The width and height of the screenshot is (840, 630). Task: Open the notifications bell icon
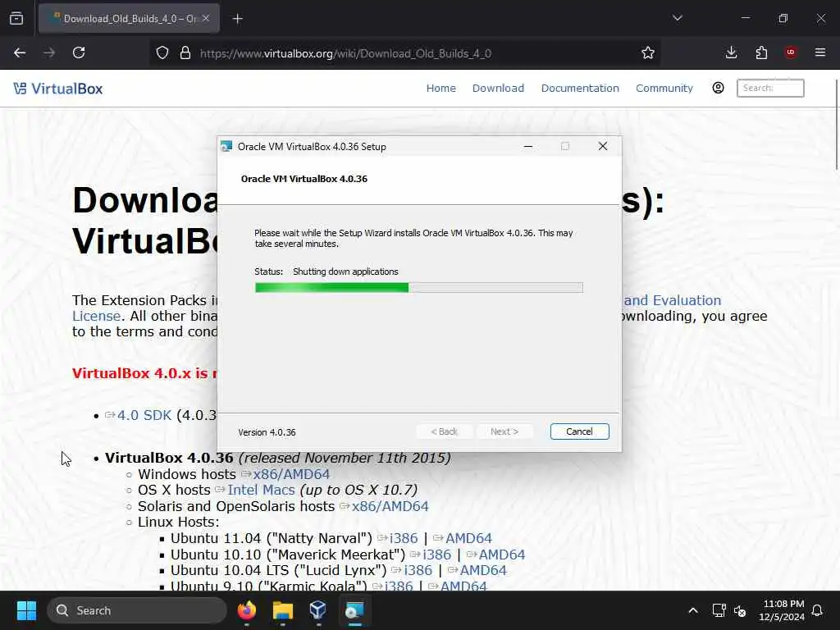tap(818, 610)
